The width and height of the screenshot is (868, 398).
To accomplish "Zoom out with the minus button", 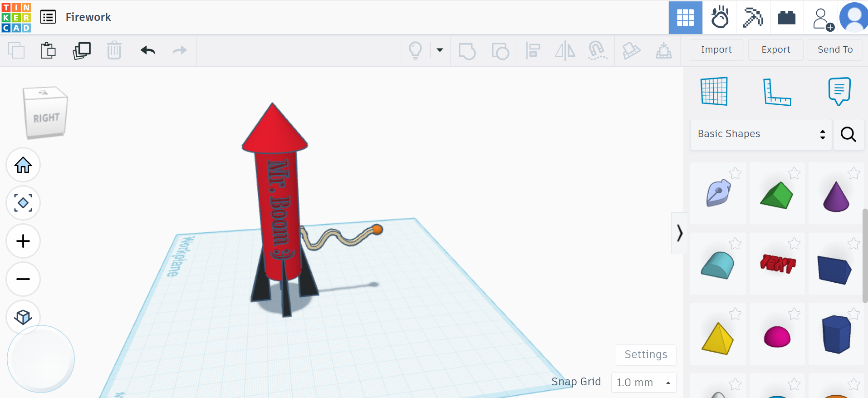I will [23, 279].
